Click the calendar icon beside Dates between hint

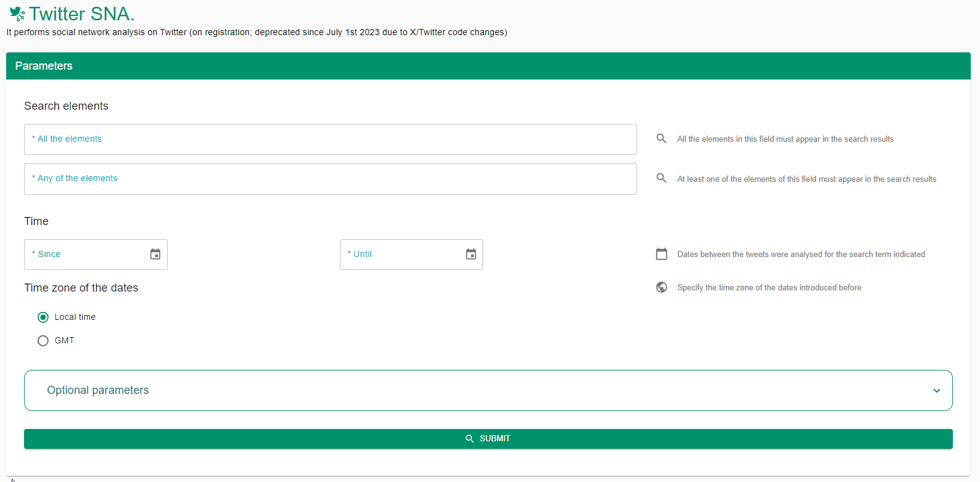[x=662, y=254]
